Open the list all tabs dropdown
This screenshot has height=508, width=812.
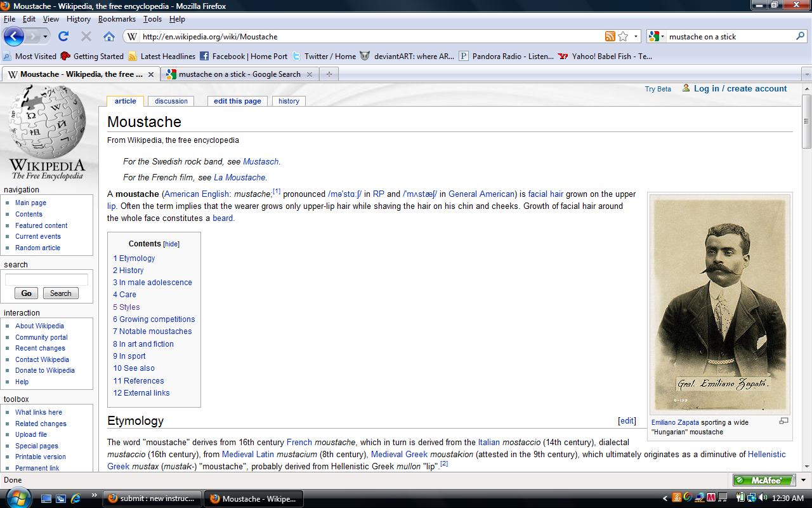pos(807,74)
